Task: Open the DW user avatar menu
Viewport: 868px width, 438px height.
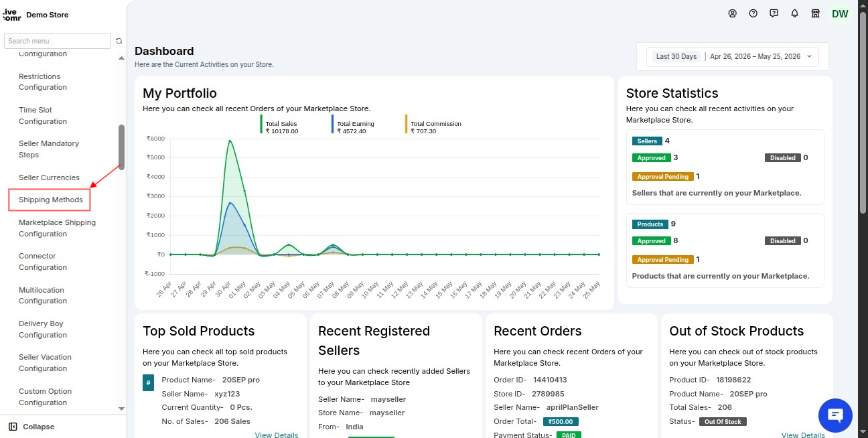Action: coord(840,13)
